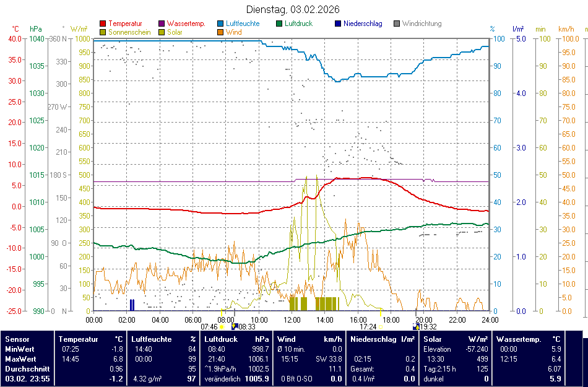Click the purple Wassertemp. legend square

162,24
